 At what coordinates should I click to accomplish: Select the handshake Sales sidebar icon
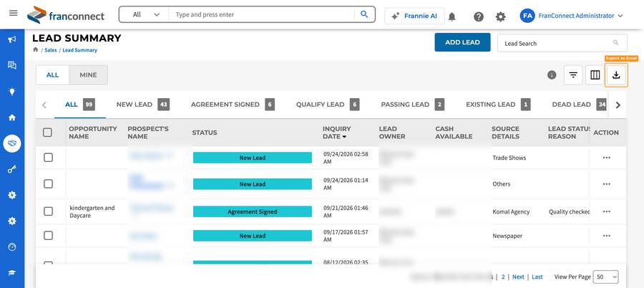tap(12, 143)
